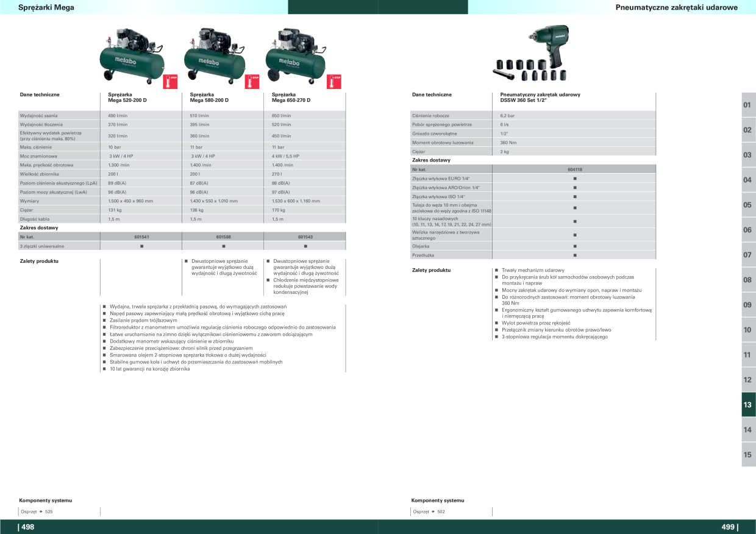Click the Złączka wtykowa EURO 1/4" row
This screenshot has width=756, height=534.
[533, 178]
